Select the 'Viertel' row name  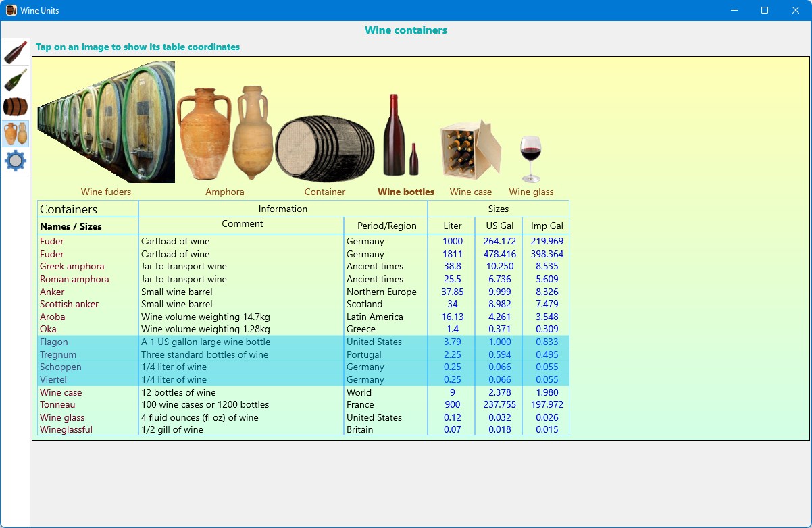[53, 379]
